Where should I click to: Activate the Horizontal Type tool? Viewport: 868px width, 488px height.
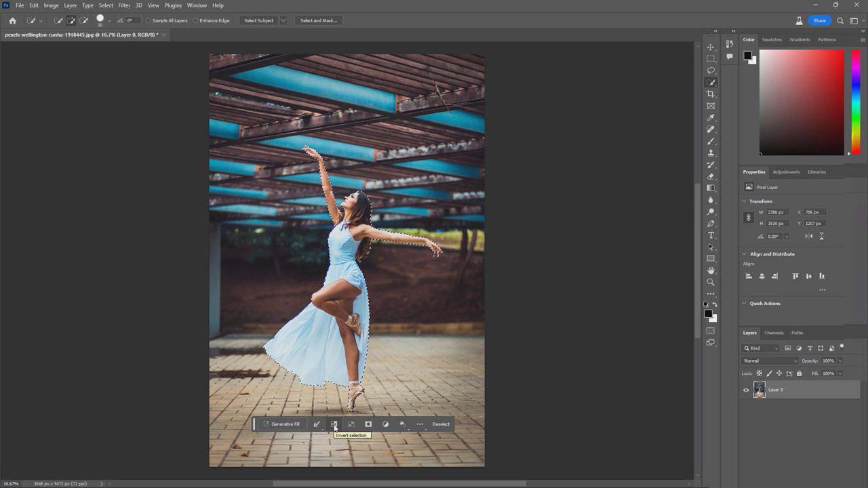coord(711,235)
